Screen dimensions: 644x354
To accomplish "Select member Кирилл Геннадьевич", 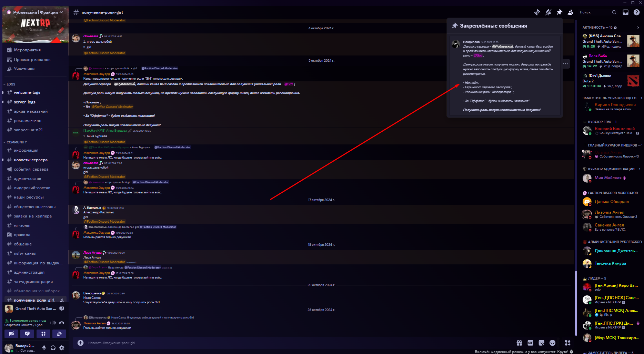I will [x=612, y=107].
